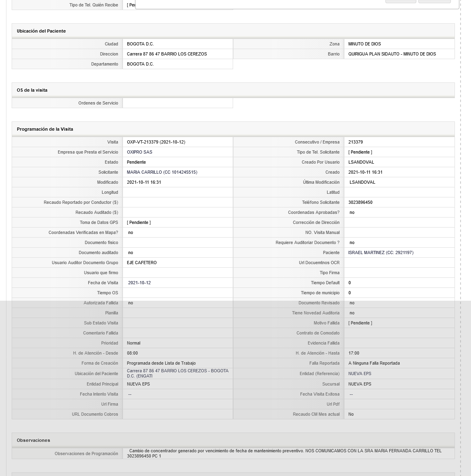The width and height of the screenshot is (471, 476).
Task: Click the Programación de la Visita section header
Action: [x=233, y=129]
